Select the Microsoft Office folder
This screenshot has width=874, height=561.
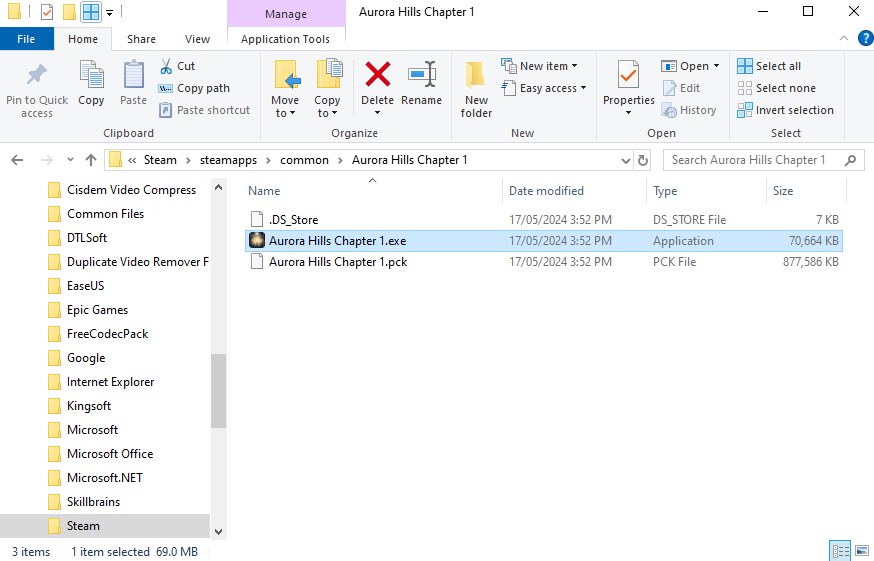(100, 454)
